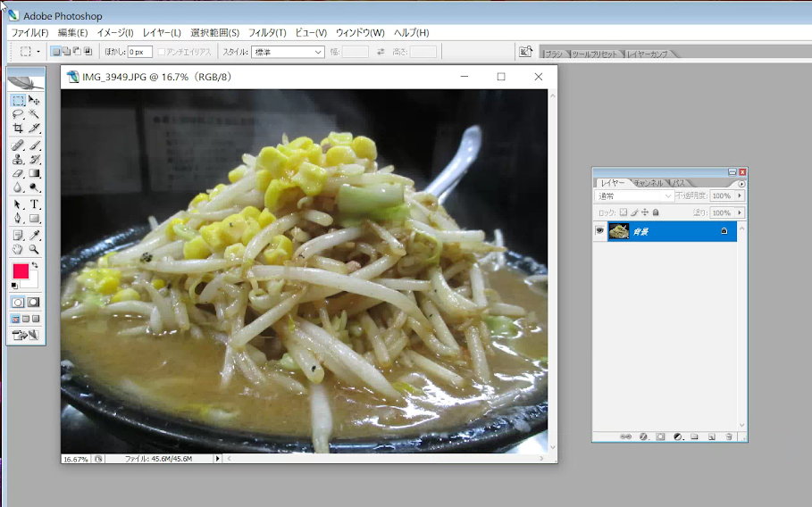812x507 pixels.
Task: Open the スタイル dropdown
Action: [x=288, y=52]
